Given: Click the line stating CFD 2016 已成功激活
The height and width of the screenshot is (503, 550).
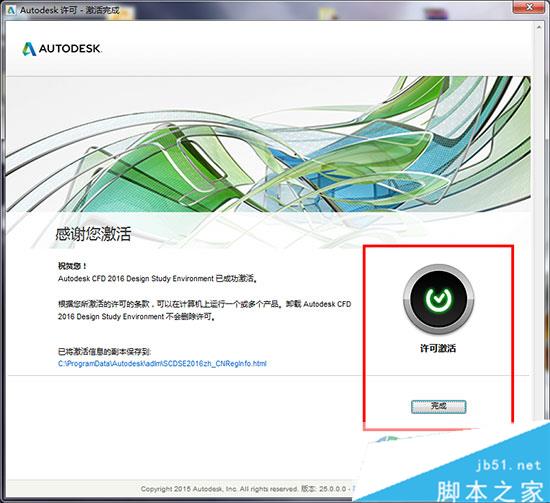Looking at the screenshot, I should tap(157, 279).
